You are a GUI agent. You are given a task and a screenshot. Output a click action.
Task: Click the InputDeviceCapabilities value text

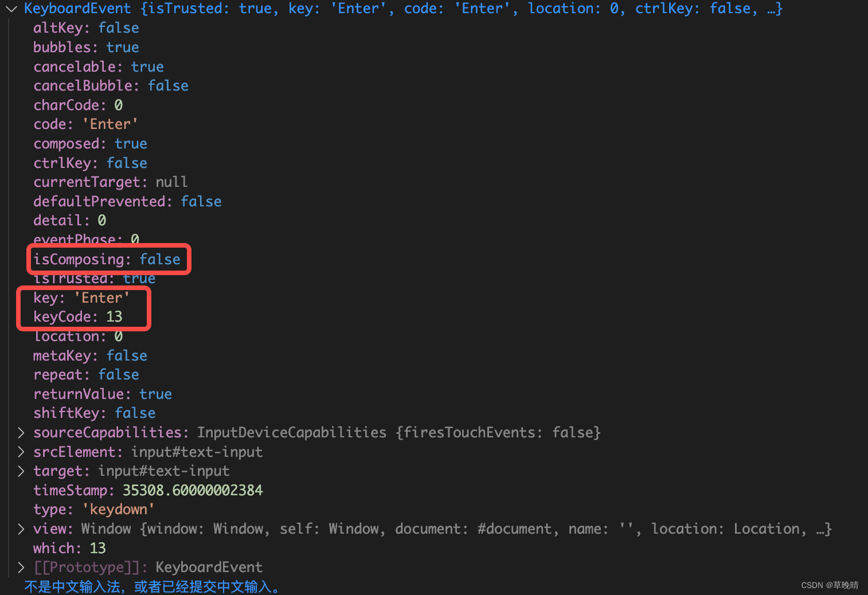(399, 433)
